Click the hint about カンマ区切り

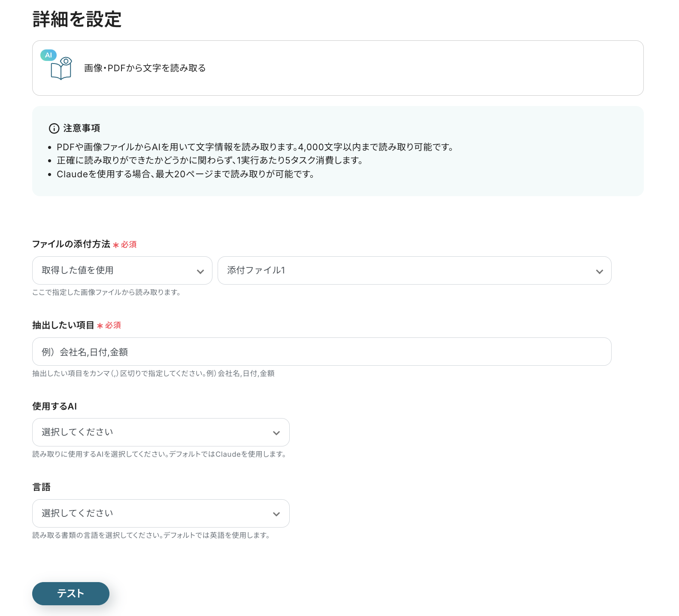tap(153, 373)
